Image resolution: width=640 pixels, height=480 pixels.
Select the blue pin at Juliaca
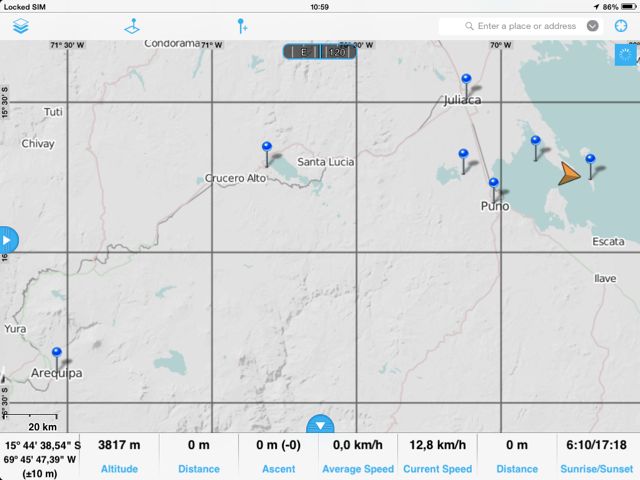(x=466, y=82)
